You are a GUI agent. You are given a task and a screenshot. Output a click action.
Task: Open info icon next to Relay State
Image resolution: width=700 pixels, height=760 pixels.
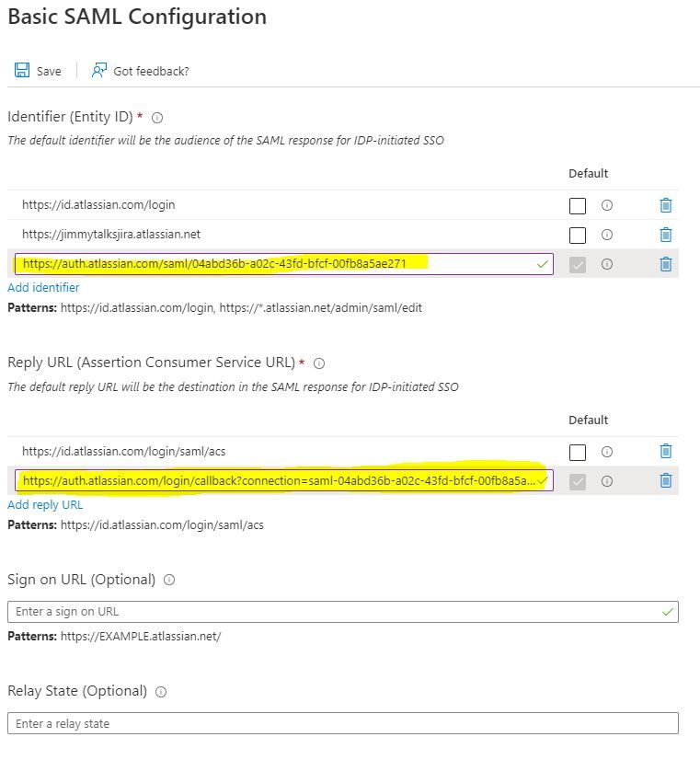pos(161,692)
